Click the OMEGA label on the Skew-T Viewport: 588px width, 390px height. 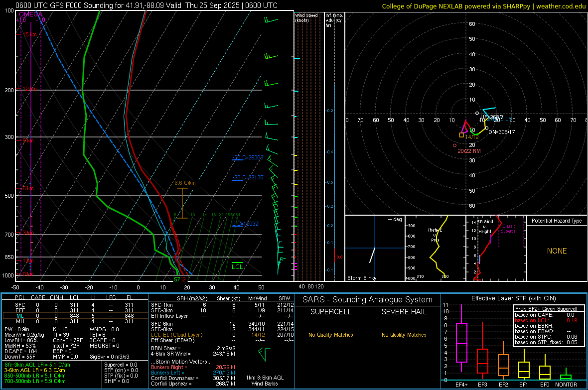[x=31, y=14]
